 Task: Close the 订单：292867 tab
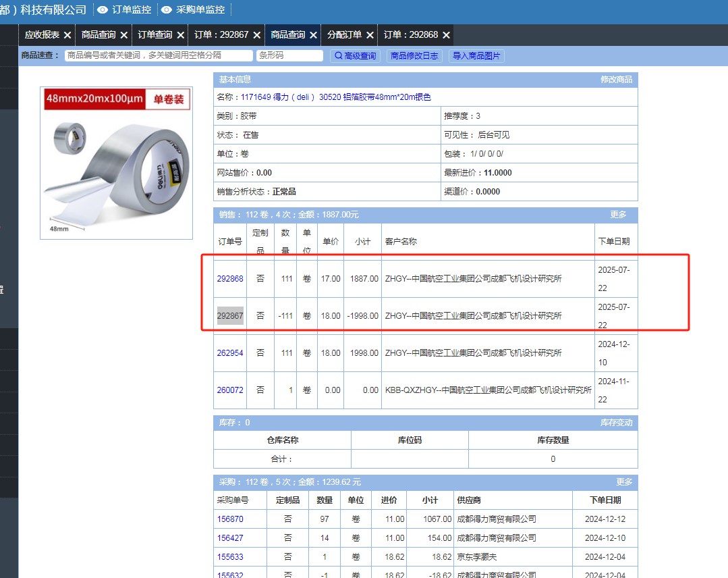point(257,35)
